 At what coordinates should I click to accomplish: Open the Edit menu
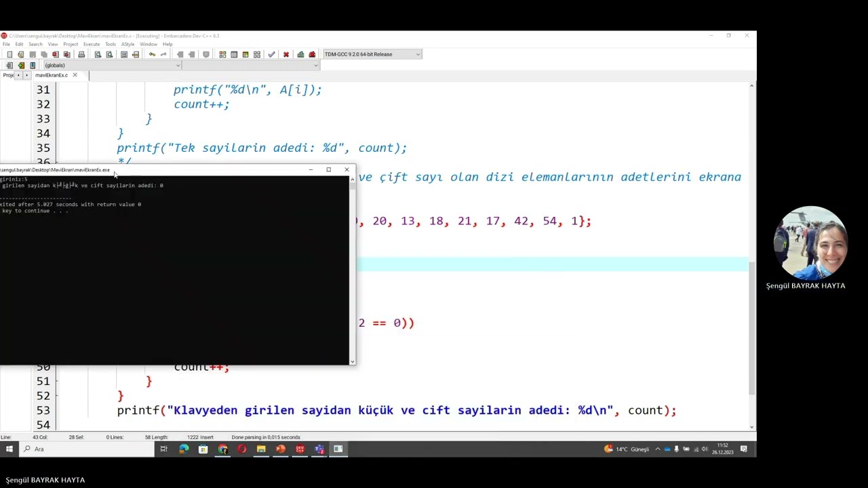[19, 44]
